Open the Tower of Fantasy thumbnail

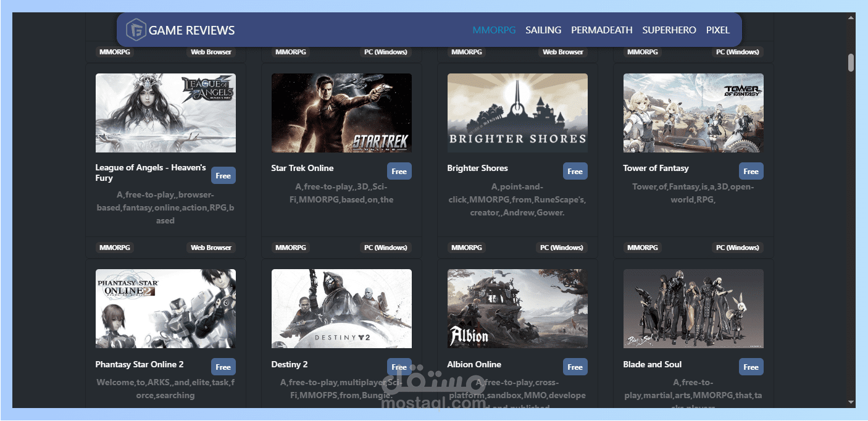(x=693, y=113)
